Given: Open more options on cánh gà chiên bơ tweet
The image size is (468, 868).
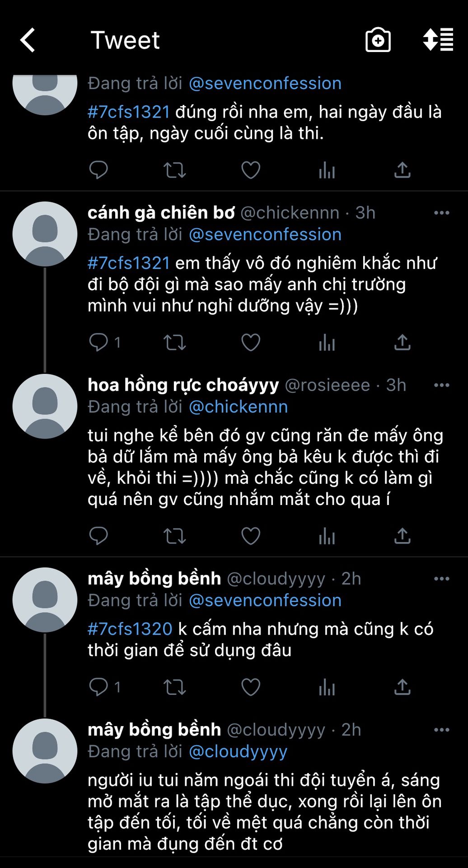Looking at the screenshot, I should tap(441, 213).
